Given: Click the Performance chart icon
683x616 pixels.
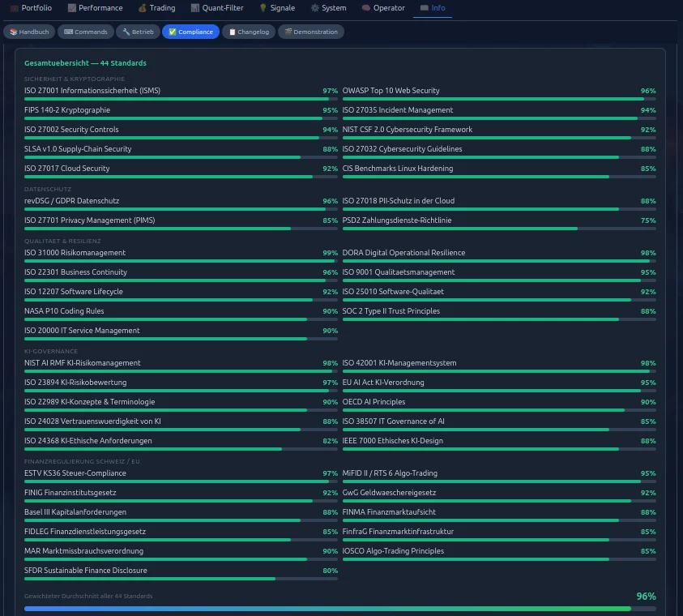Looking at the screenshot, I should tap(72, 8).
